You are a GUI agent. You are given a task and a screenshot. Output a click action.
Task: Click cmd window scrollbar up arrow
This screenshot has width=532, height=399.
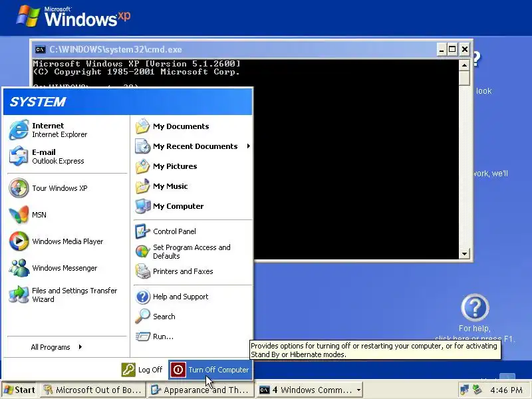464,65
